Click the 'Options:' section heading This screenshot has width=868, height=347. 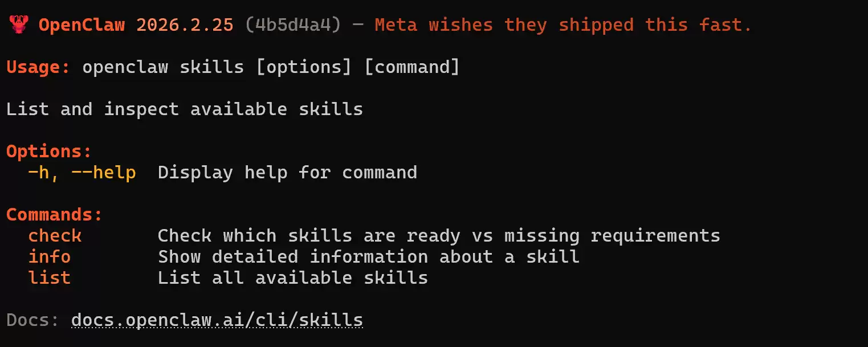click(x=49, y=152)
